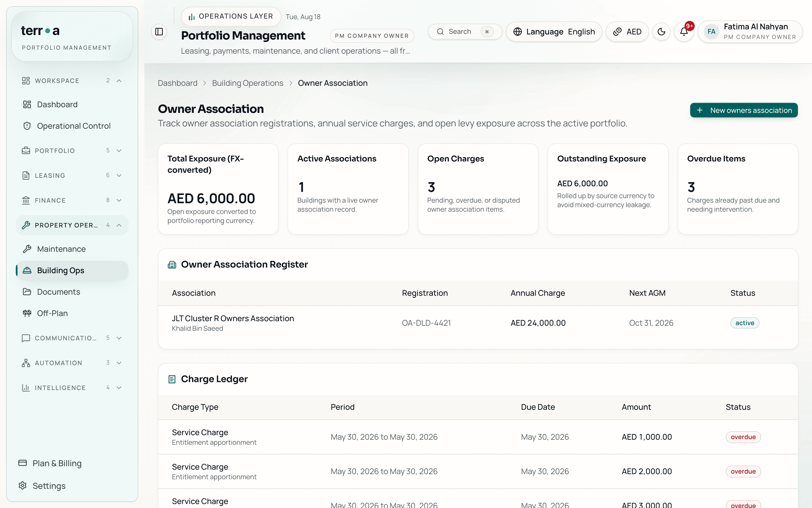
Task: Toggle the sidebar panel icon
Action: [159, 32]
